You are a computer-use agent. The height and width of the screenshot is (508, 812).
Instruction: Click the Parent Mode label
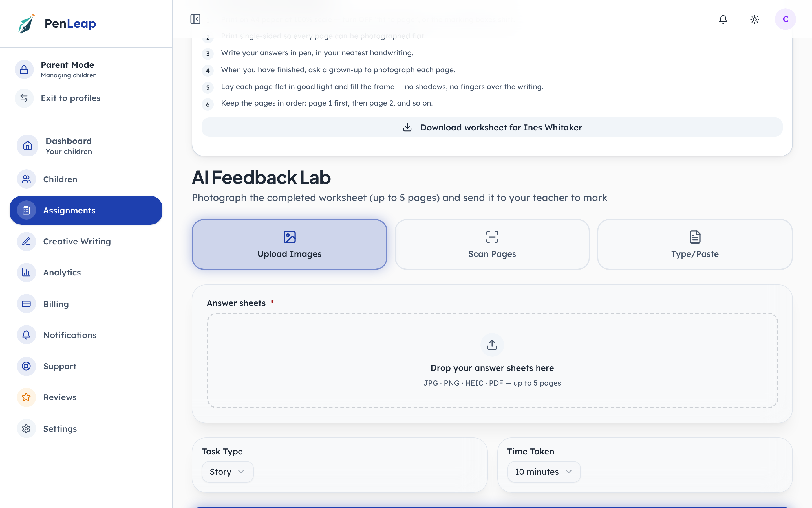pyautogui.click(x=67, y=65)
